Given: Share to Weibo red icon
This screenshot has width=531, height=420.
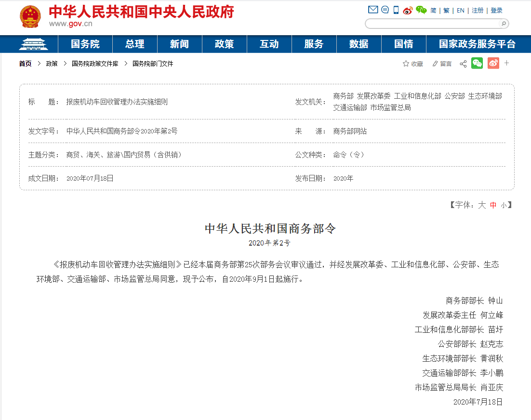Looking at the screenshot, I should point(493,63).
